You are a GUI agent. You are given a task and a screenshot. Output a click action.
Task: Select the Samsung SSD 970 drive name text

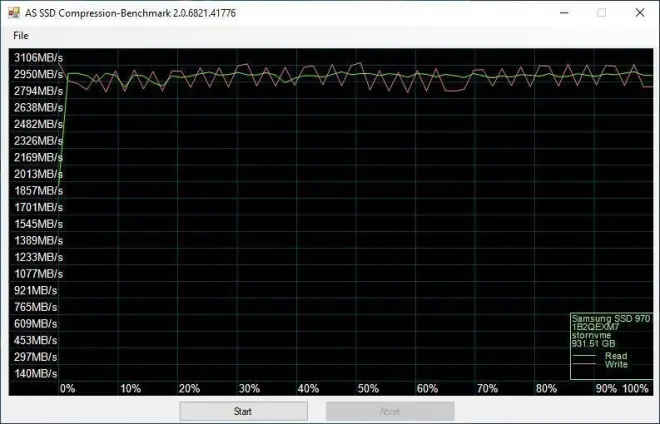click(610, 318)
